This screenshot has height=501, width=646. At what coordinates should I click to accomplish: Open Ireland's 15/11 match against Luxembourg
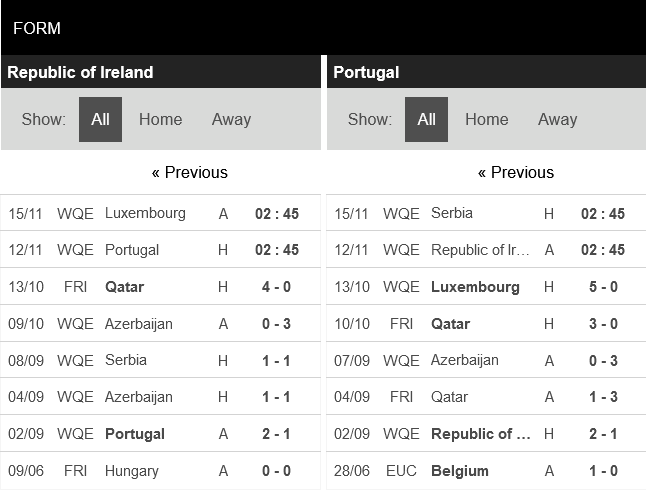(x=145, y=213)
